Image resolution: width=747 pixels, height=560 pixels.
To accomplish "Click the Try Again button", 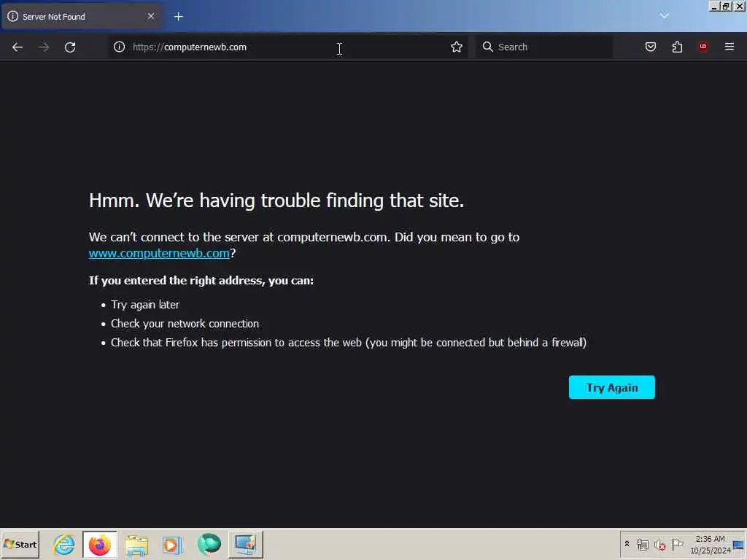I will [x=612, y=388].
